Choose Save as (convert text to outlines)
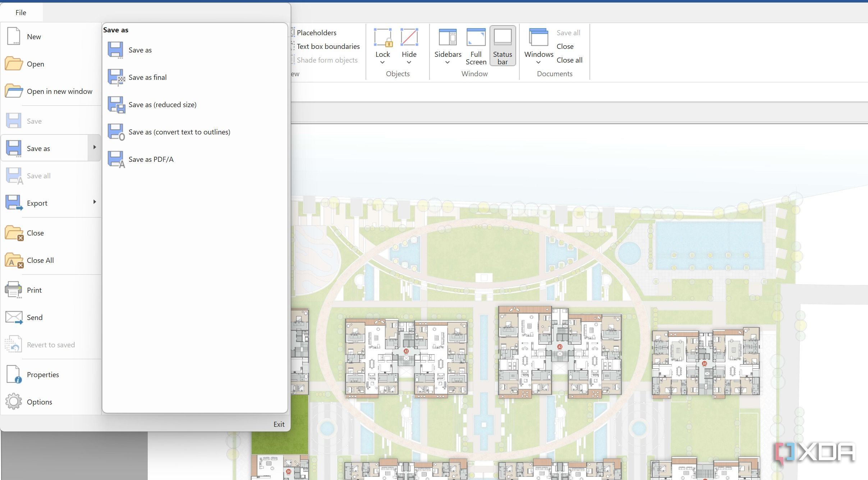Viewport: 868px width, 480px height. pyautogui.click(x=195, y=132)
